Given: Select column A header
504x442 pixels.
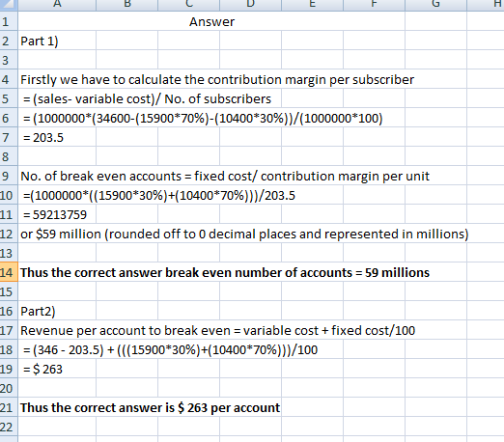Looking at the screenshot, I should tap(57, 5).
